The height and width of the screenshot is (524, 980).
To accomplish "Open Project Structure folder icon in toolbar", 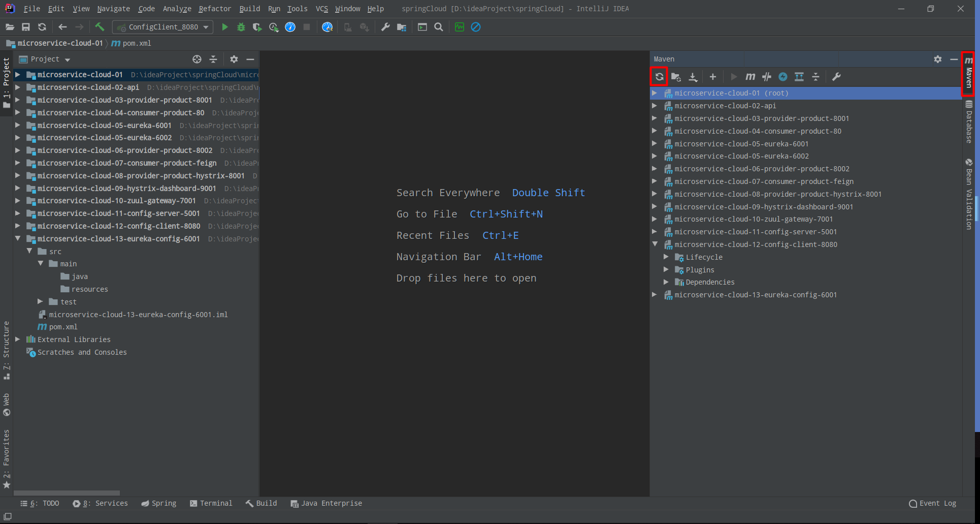I will (x=402, y=27).
